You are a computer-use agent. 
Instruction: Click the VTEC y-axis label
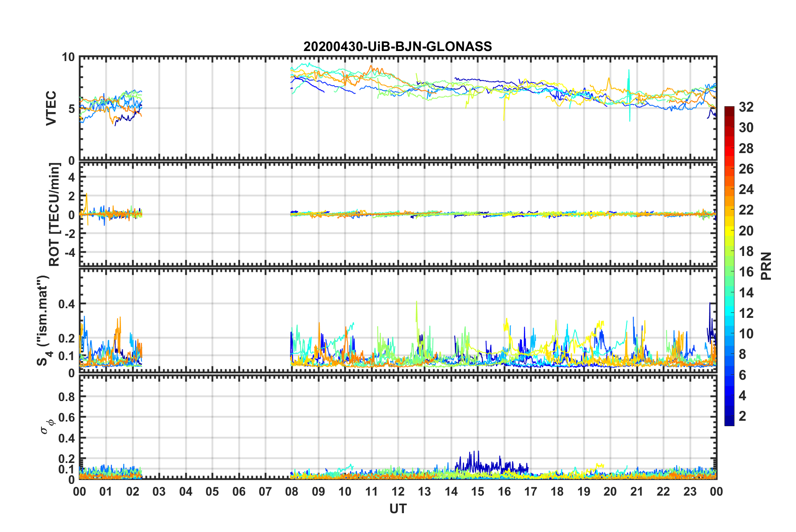51,108
